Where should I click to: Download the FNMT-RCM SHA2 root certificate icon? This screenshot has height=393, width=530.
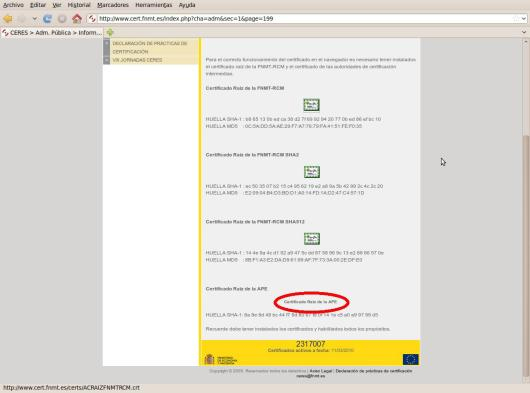(x=311, y=172)
